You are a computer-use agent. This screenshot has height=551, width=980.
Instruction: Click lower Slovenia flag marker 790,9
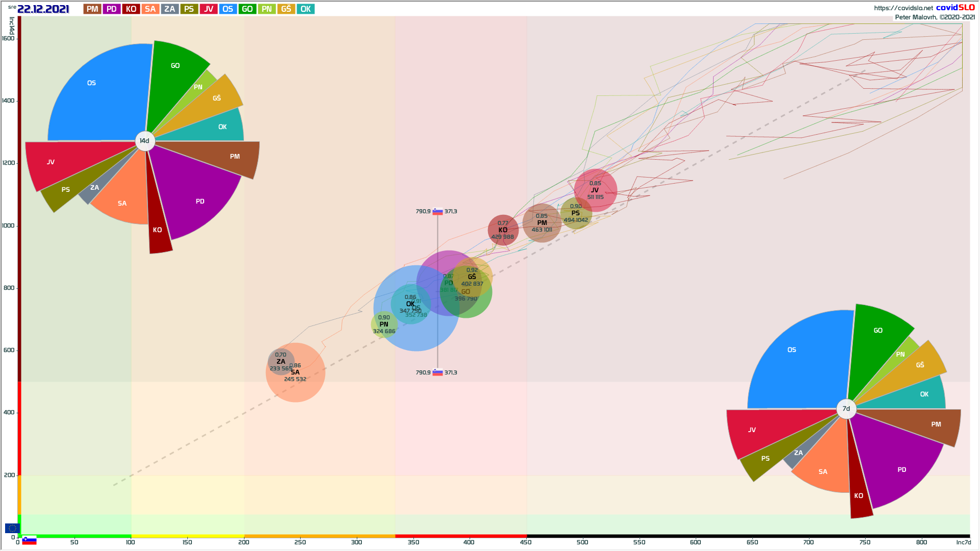pyautogui.click(x=437, y=372)
